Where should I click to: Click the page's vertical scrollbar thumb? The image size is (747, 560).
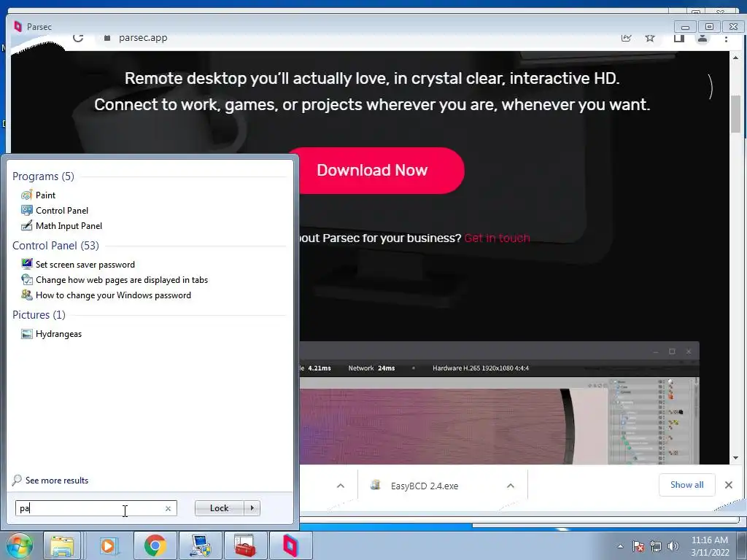(735, 114)
